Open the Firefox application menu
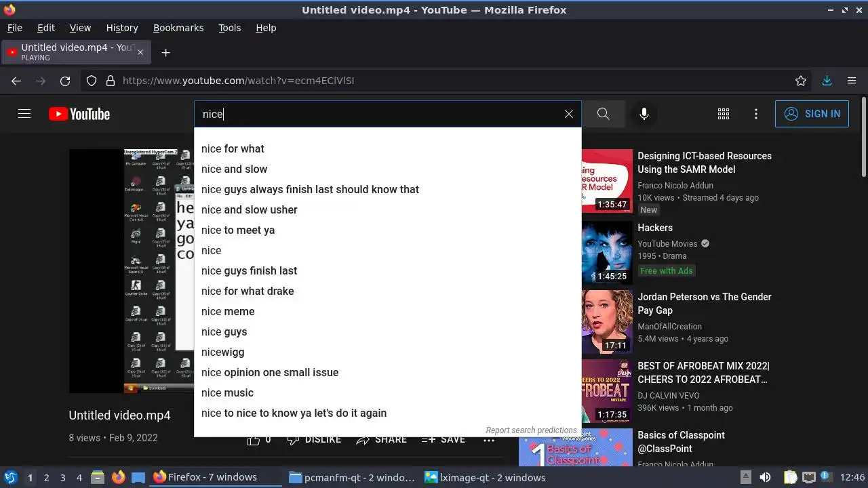Screen dimensions: 868x488 (x=852, y=81)
